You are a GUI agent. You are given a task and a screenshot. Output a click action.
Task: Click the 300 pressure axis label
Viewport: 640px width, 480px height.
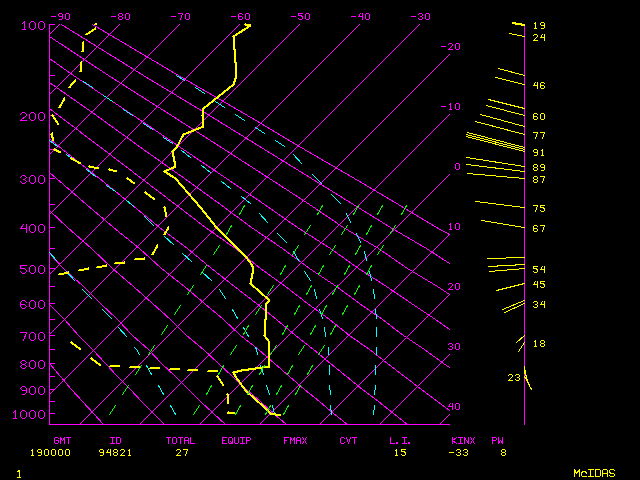(x=33, y=179)
